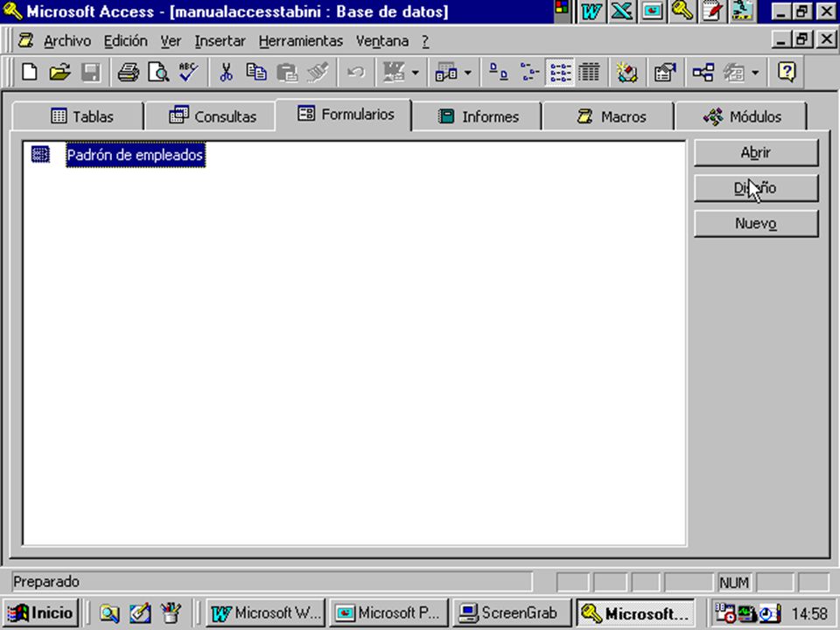840x630 pixels.
Task: Click the New Database toolbar icon
Action: point(30,72)
